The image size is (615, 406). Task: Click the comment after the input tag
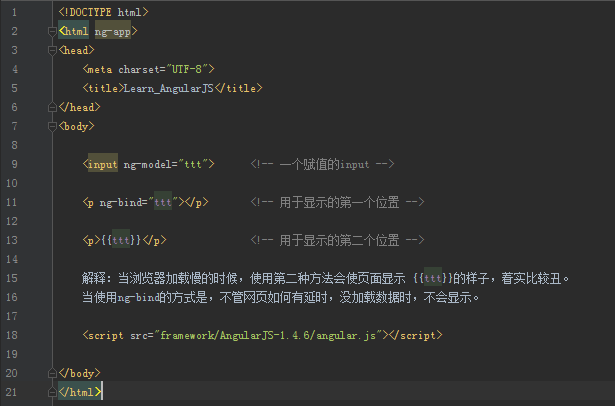[322, 164]
